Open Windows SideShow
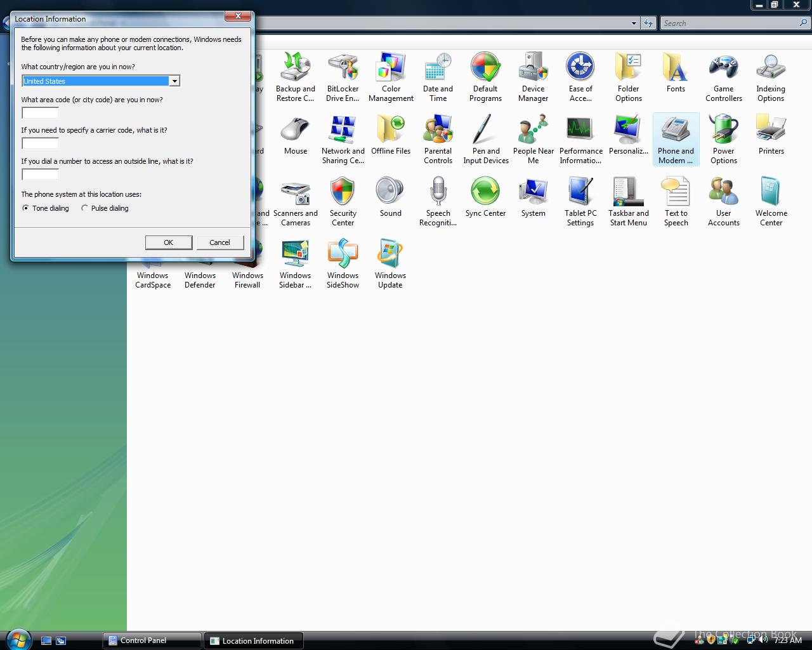Viewport: 812px width, 650px height. click(x=343, y=264)
